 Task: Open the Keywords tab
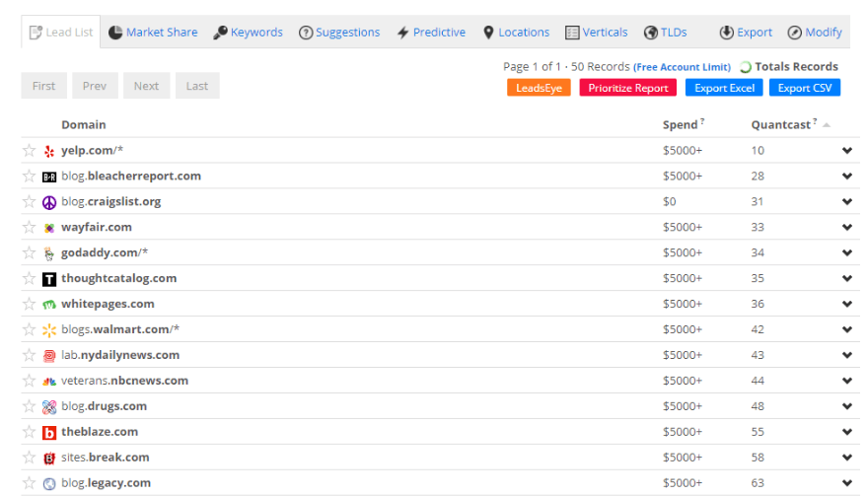(248, 33)
